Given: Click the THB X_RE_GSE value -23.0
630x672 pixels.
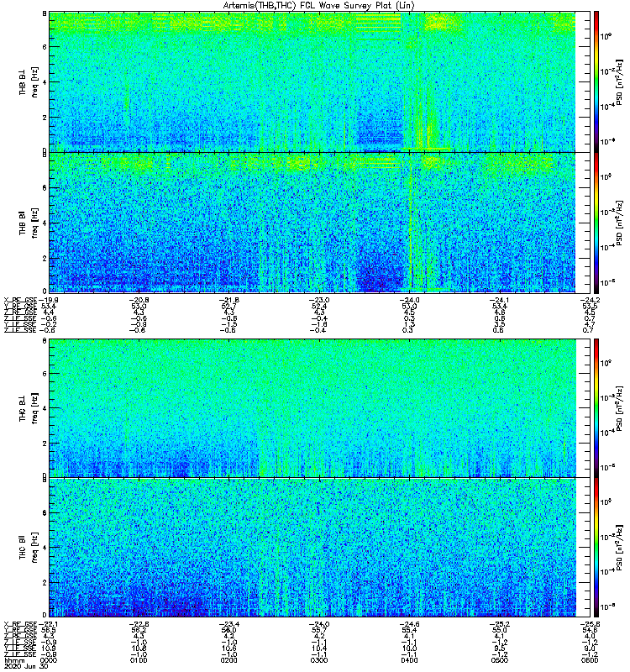Looking at the screenshot, I should pos(320,300).
